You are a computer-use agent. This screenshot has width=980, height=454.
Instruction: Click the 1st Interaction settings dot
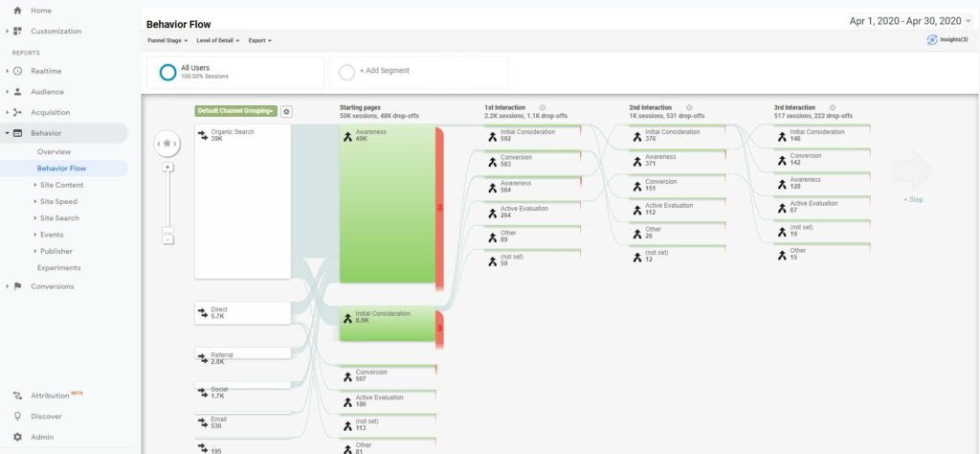(543, 107)
